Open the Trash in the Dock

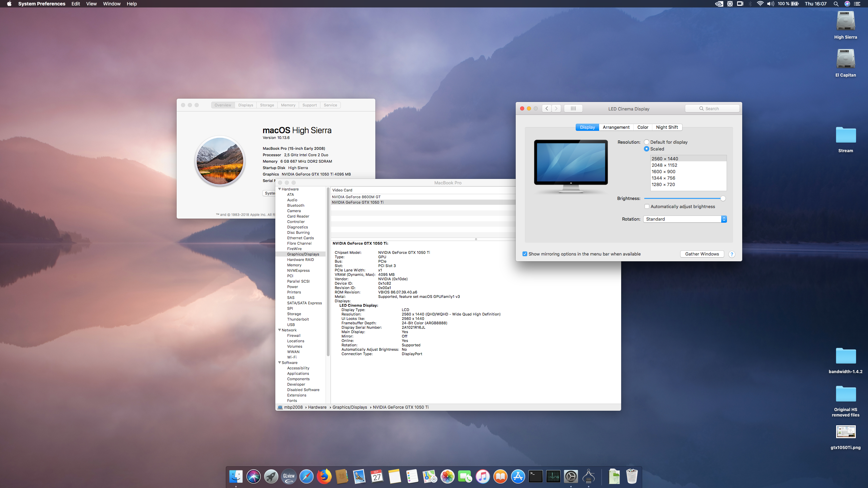632,476
